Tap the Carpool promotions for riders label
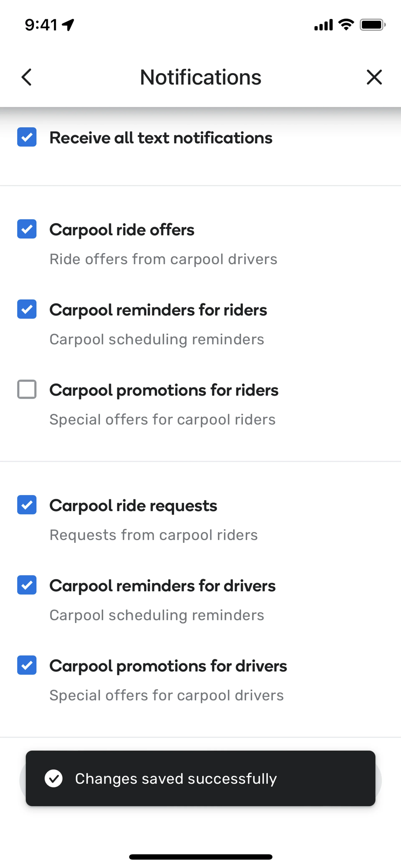The image size is (401, 868). pos(164,390)
